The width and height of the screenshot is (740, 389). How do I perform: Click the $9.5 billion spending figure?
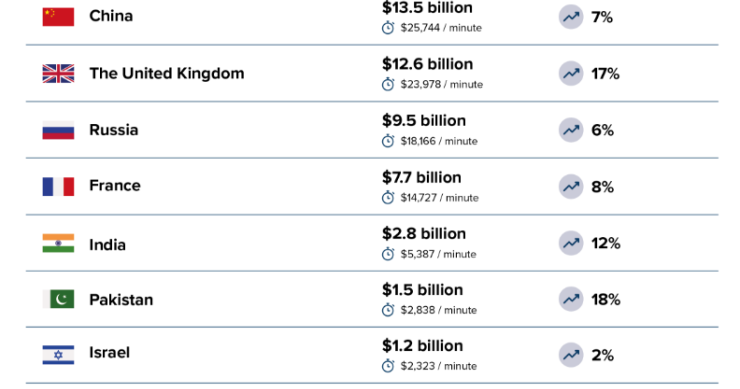(424, 120)
